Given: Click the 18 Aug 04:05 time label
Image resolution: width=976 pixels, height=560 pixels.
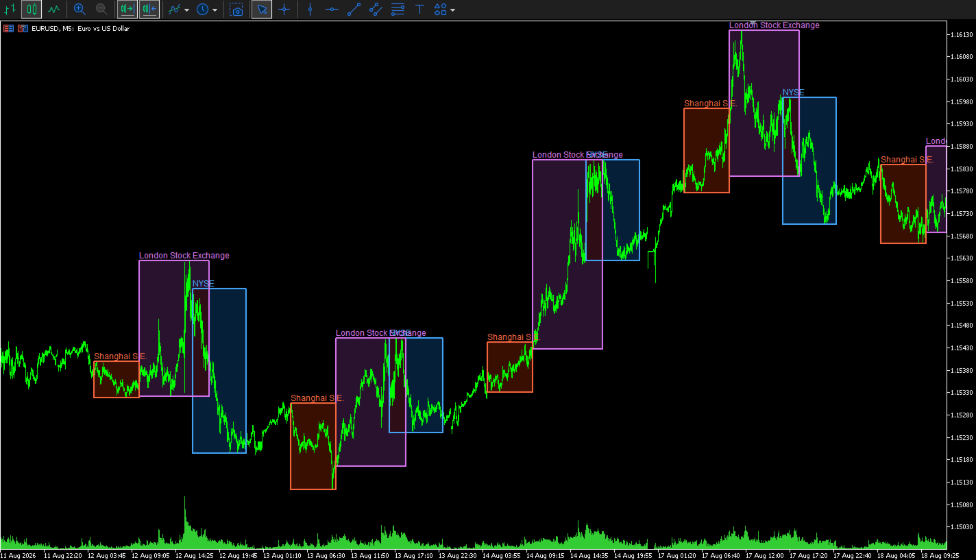Looking at the screenshot, I should [x=896, y=555].
